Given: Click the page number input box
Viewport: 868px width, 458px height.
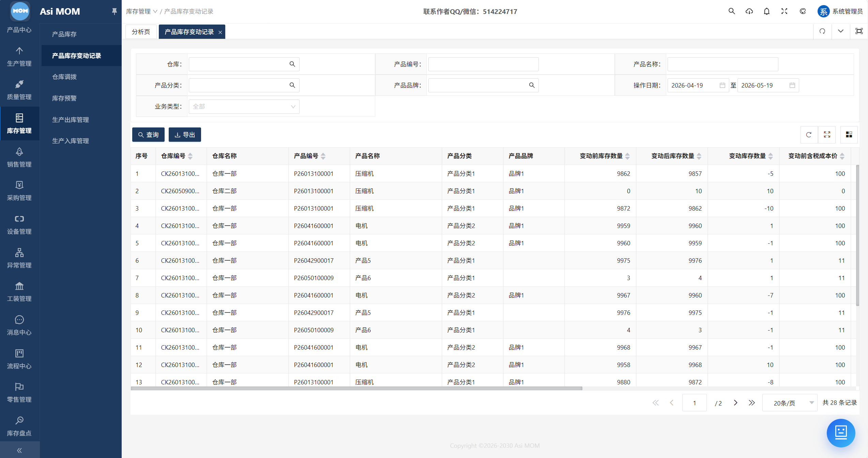Looking at the screenshot, I should tap(694, 403).
